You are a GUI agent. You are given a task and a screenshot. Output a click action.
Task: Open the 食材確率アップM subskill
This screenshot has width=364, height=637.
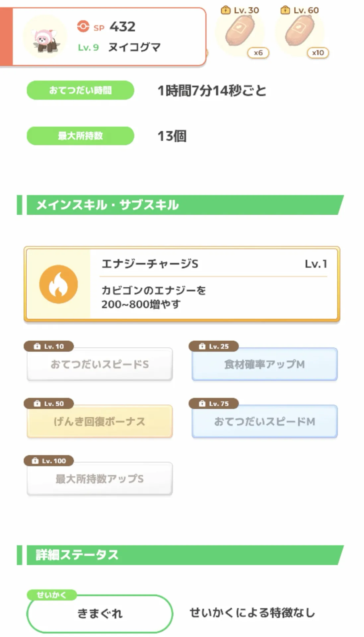264,364
